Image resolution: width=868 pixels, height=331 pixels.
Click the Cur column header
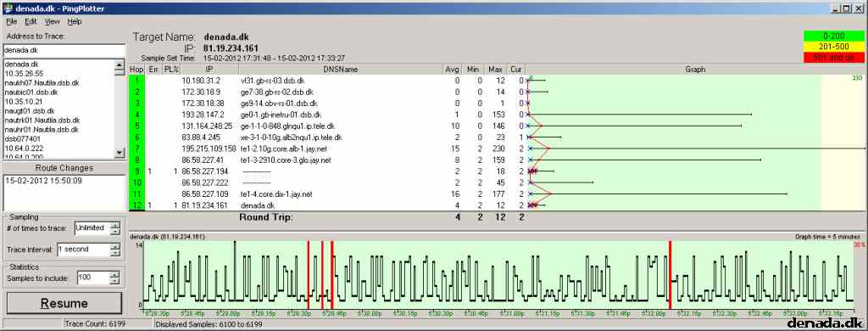click(x=515, y=70)
